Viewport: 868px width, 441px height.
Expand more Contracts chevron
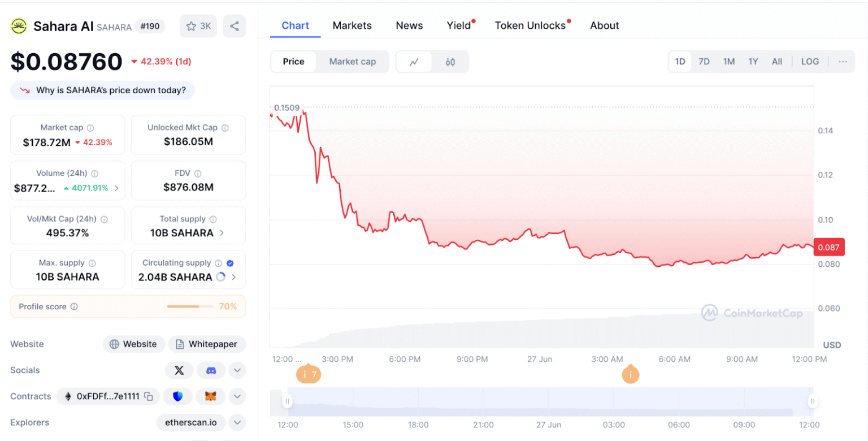237,396
